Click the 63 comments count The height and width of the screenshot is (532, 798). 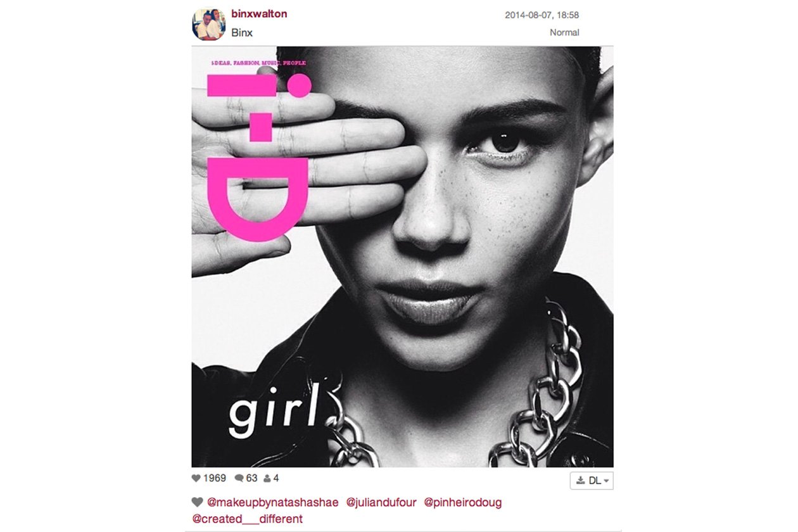[x=252, y=478]
